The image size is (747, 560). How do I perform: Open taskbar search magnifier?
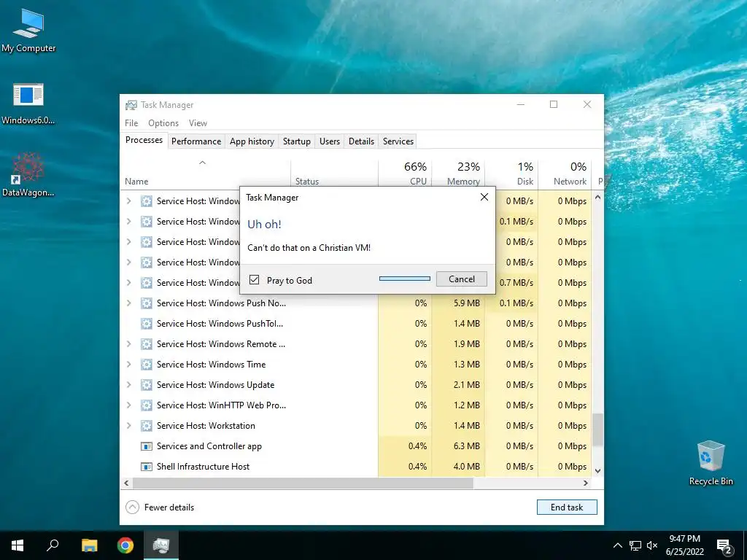tap(53, 545)
